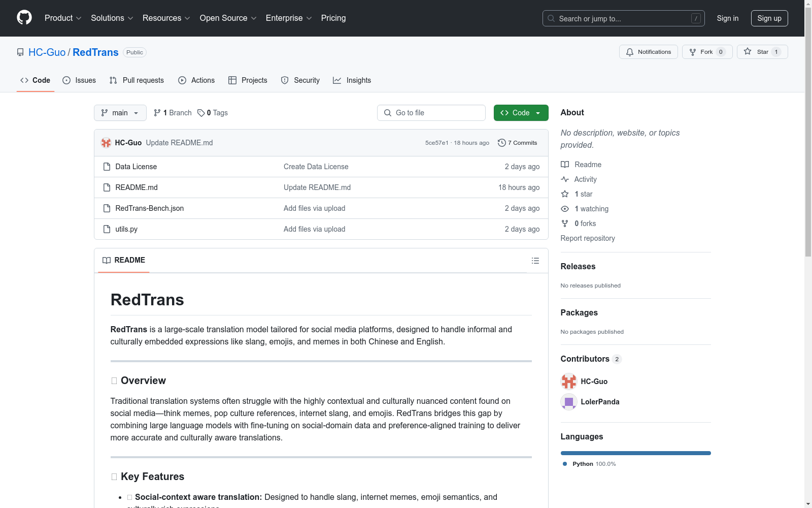
Task: Click the Star icon button
Action: pos(748,51)
